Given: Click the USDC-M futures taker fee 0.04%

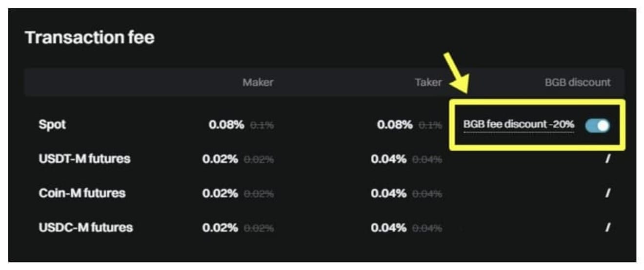Looking at the screenshot, I should click(x=388, y=228).
